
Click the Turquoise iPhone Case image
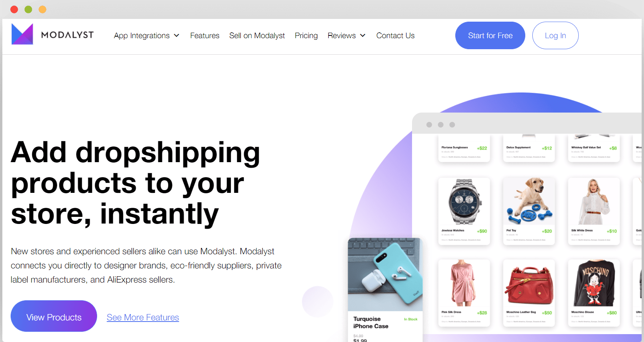tap(385, 275)
